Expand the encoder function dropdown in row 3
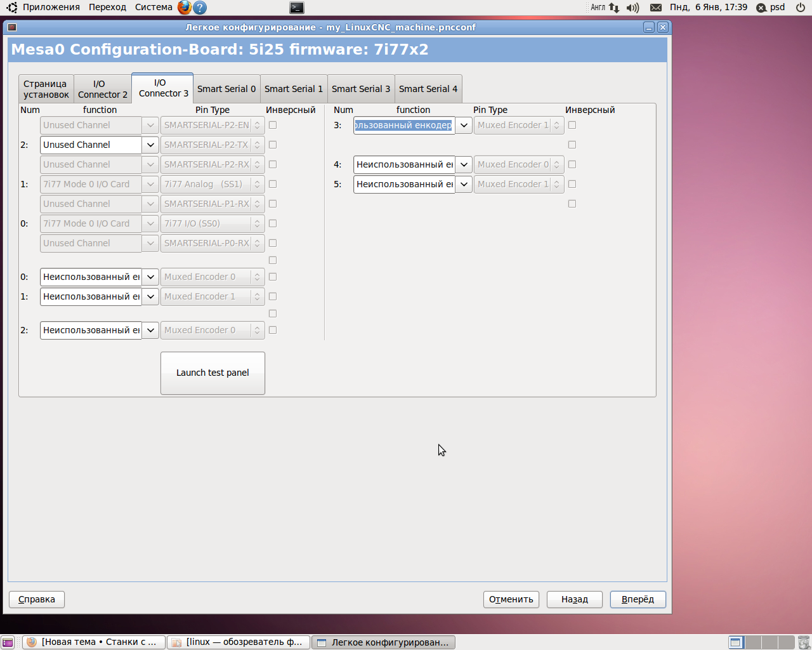This screenshot has width=812, height=650. click(x=464, y=125)
